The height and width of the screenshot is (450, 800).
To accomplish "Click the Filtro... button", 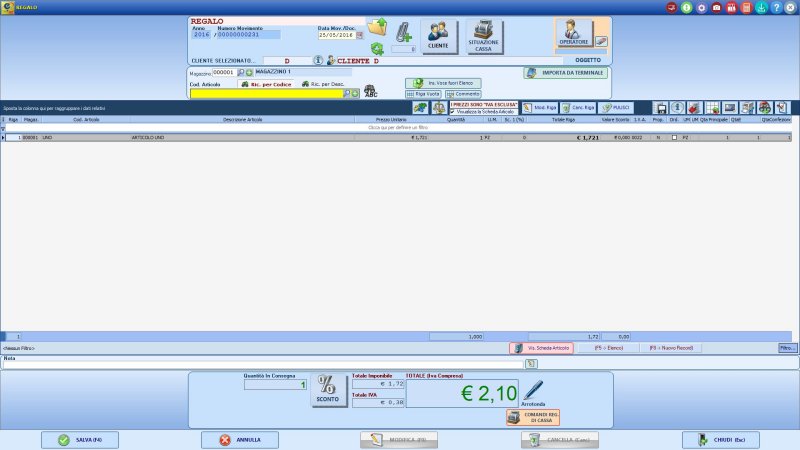I will pos(787,348).
